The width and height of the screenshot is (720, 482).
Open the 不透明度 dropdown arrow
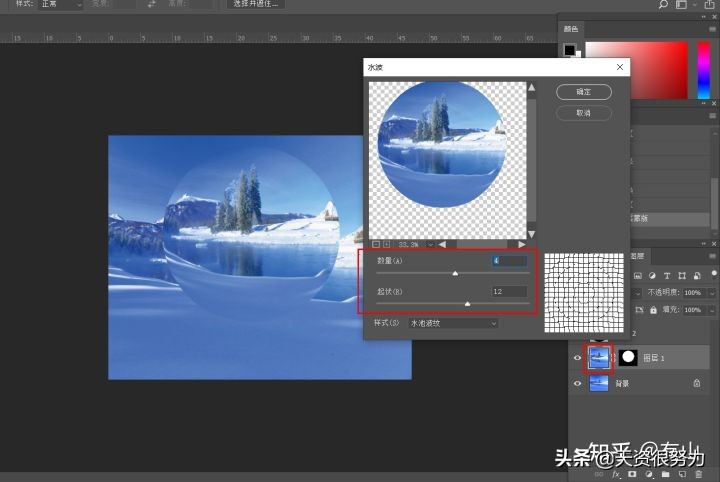712,292
